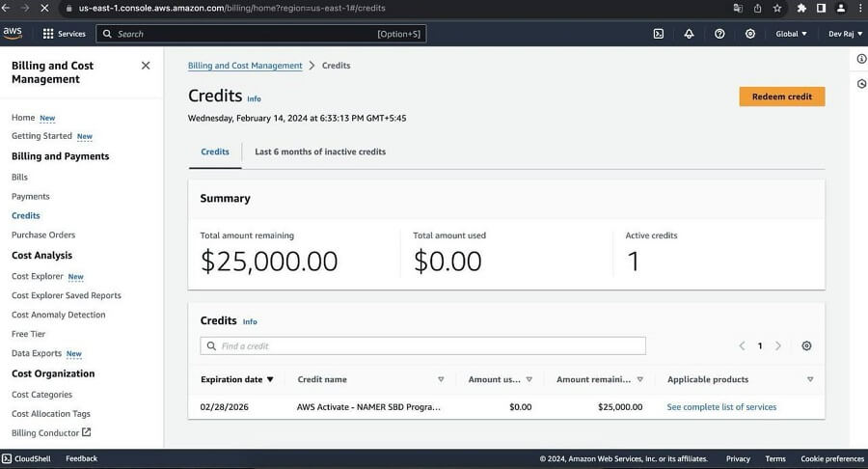Sort by Expiration date column
Viewport: 868px width, 469px height.
[237, 379]
